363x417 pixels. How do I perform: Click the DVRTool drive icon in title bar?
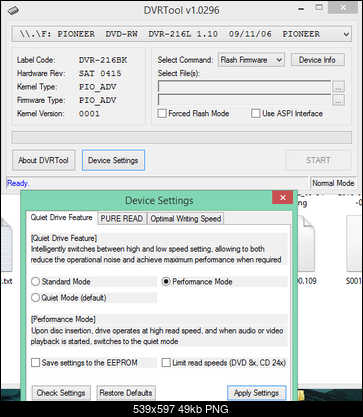(13, 10)
